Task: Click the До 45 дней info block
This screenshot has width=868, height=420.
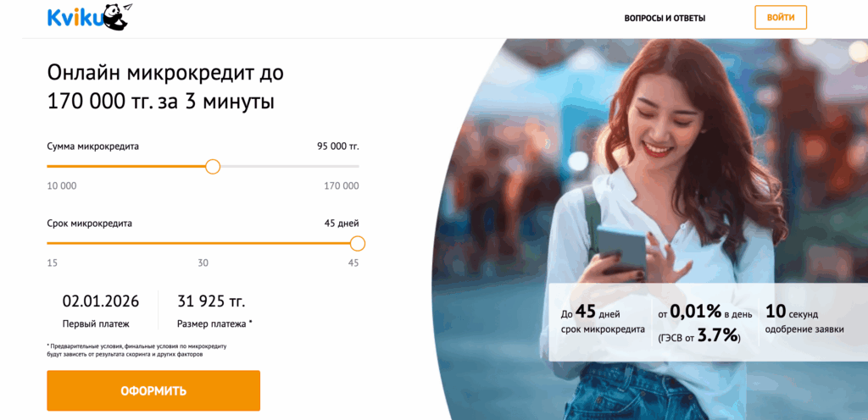Action: pos(603,320)
